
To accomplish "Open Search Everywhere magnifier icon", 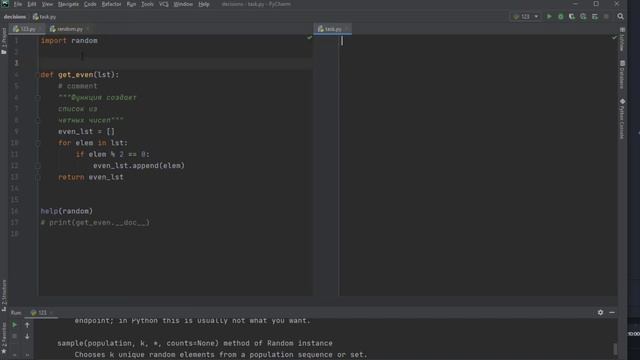I will point(620,17).
